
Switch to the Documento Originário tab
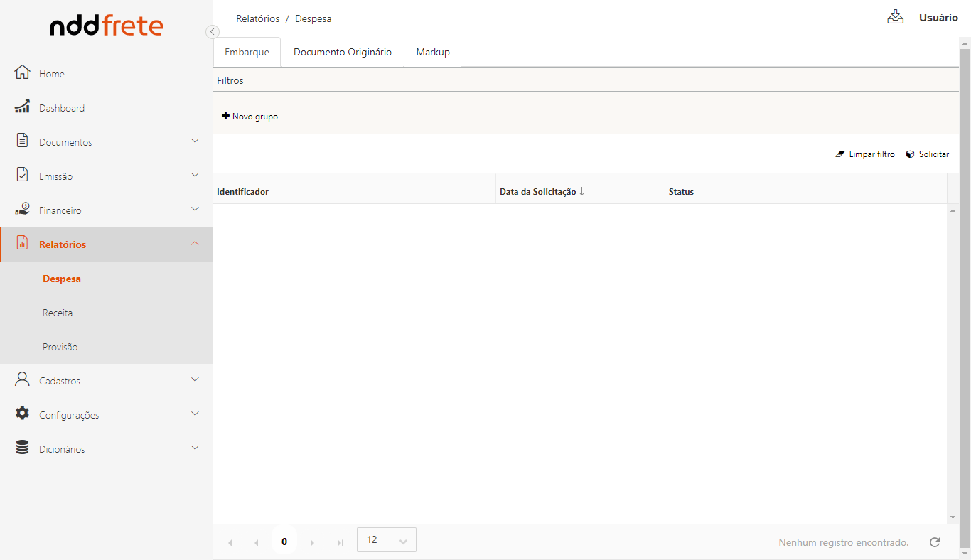click(x=343, y=53)
